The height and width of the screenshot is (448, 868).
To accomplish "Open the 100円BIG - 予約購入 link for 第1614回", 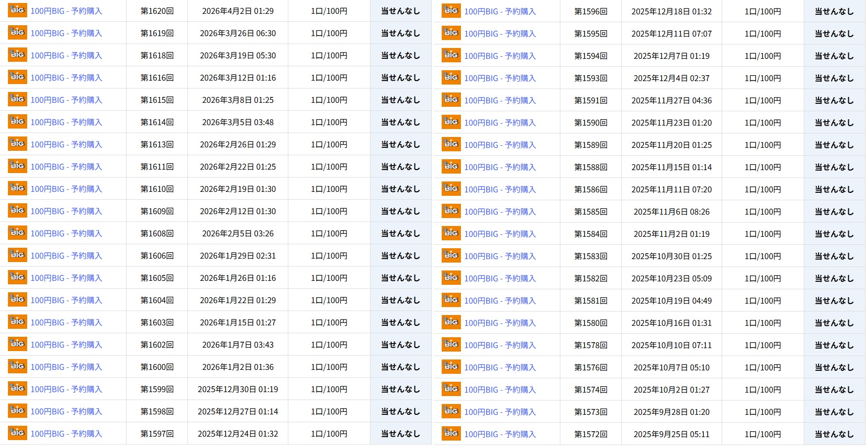I will [x=66, y=122].
